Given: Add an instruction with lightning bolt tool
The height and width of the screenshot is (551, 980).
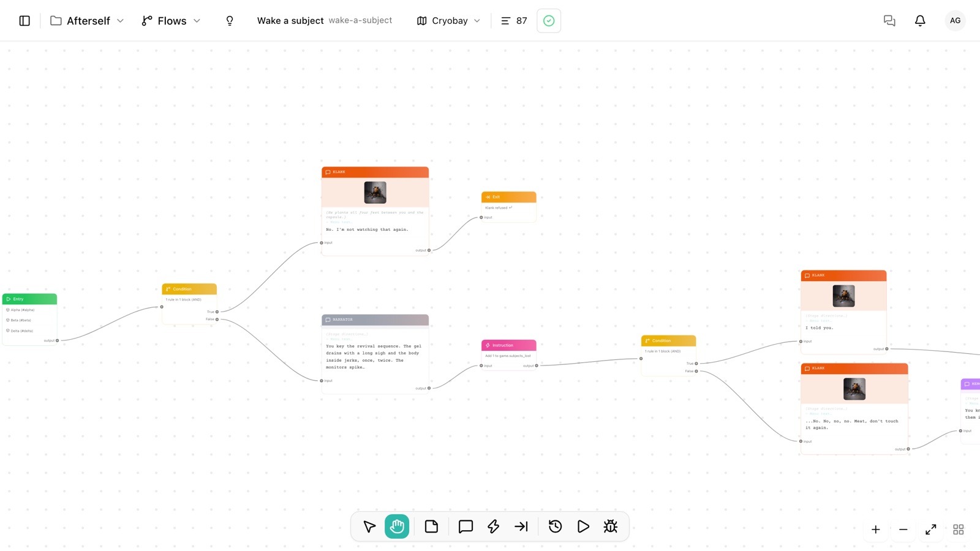Looking at the screenshot, I should (493, 527).
